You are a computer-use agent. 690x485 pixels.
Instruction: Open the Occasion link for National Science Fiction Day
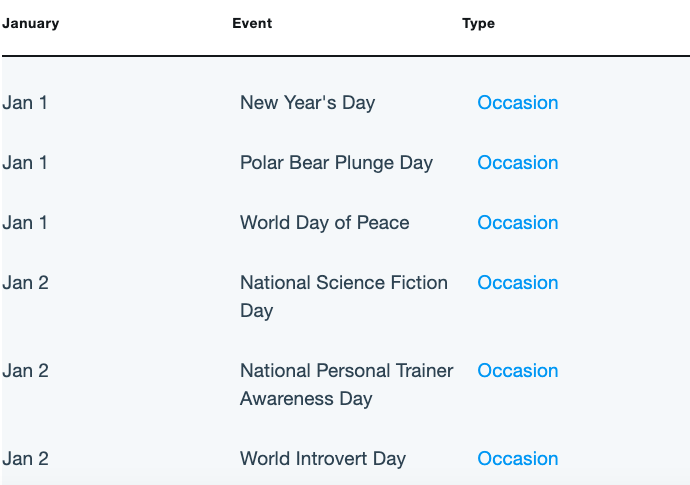(518, 283)
